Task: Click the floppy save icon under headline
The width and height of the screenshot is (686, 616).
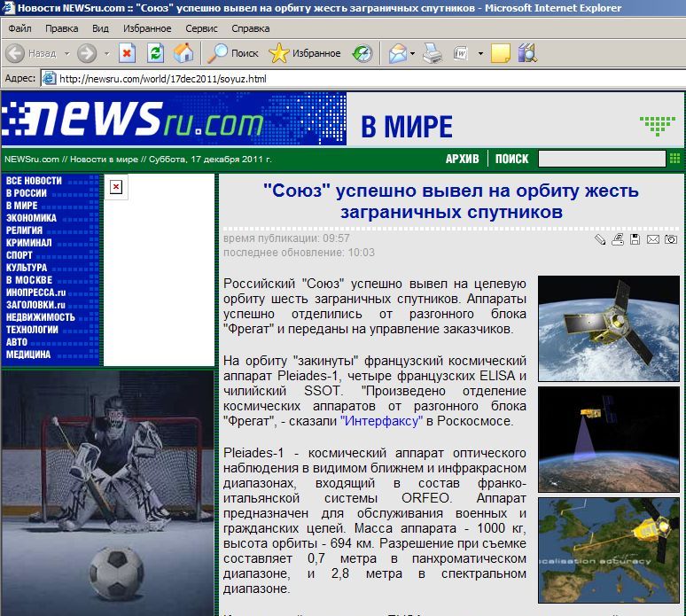Action: (x=635, y=239)
